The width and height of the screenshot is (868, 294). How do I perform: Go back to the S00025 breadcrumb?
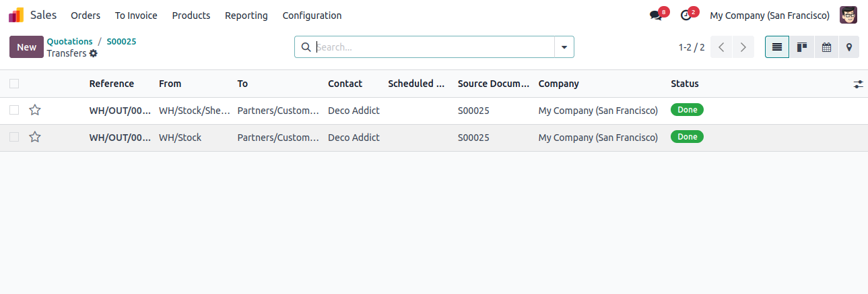121,42
